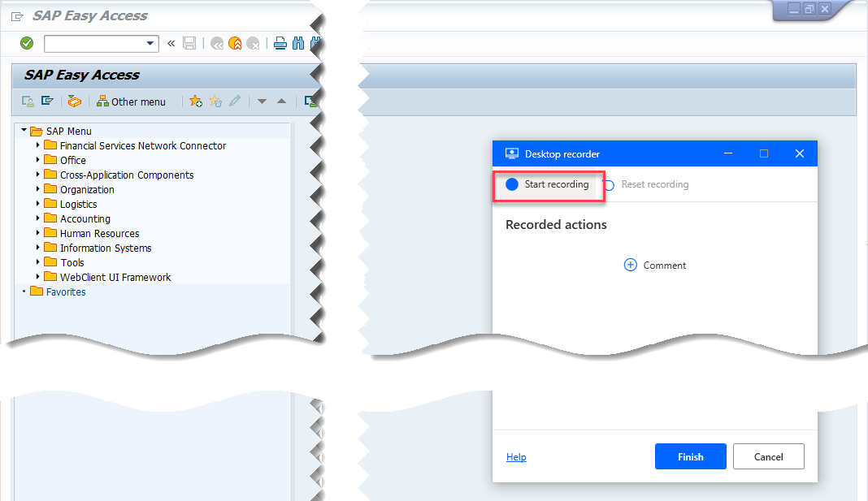Expand the Financial Services Network Connector folder
The width and height of the screenshot is (868, 501).
37,145
